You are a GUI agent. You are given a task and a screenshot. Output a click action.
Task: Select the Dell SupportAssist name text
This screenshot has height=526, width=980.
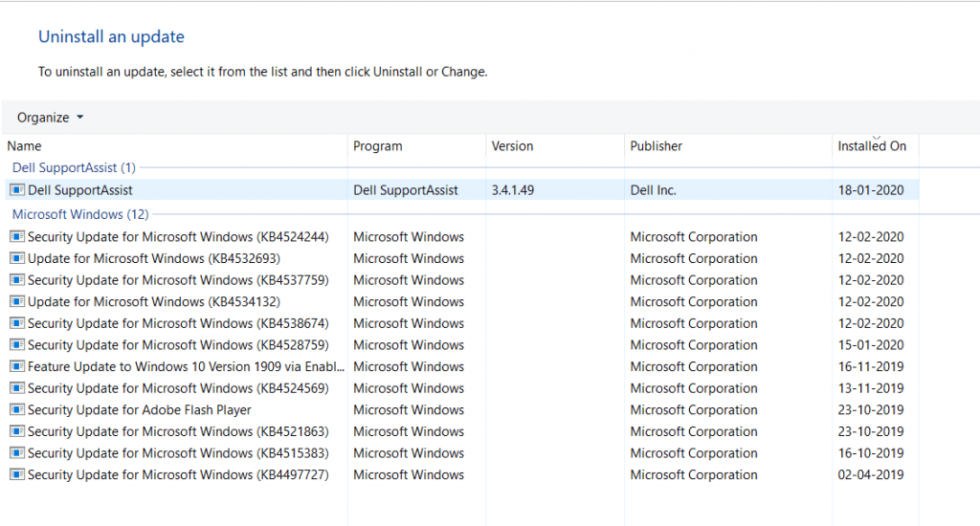pos(80,190)
